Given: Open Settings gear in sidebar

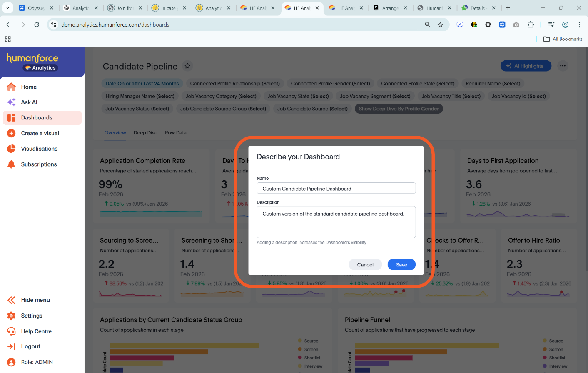Looking at the screenshot, I should point(11,316).
